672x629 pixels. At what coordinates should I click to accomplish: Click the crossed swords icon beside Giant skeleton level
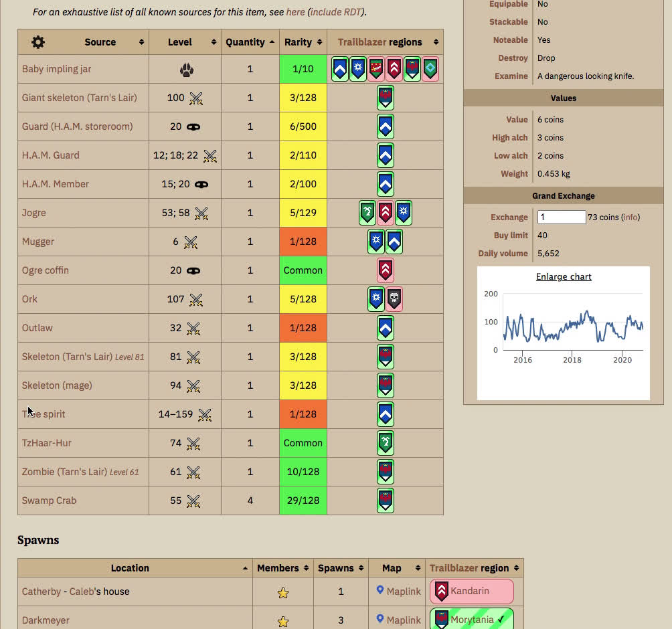(x=195, y=98)
